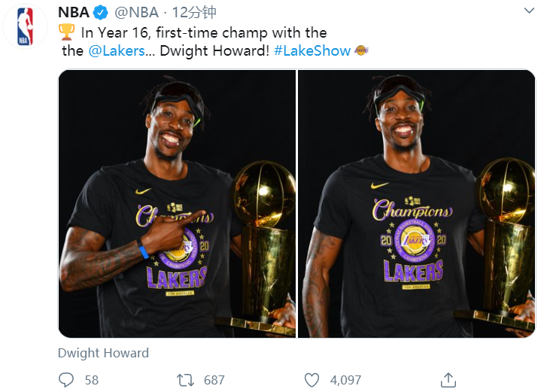This screenshot has width=547, height=392.
Task: Open the right photo with trophy
Action: tap(417, 203)
